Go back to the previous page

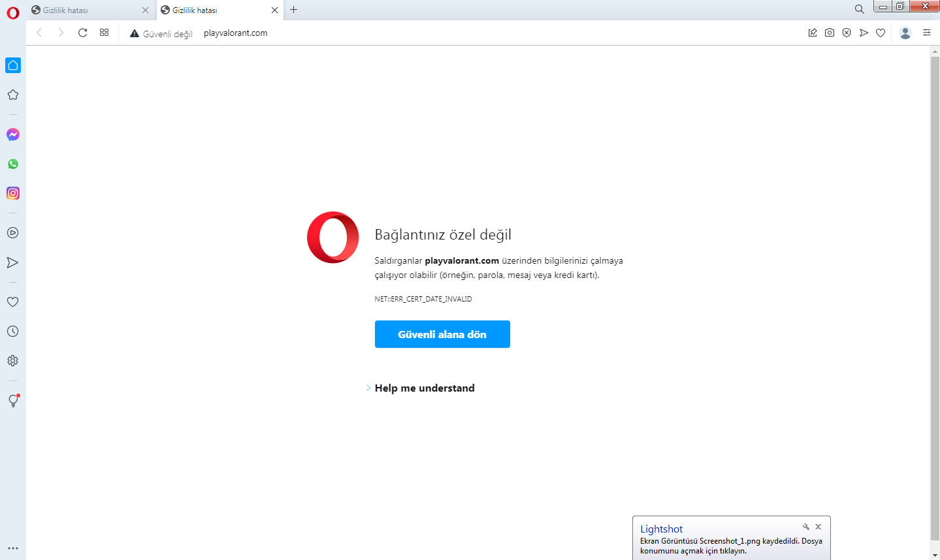point(39,33)
